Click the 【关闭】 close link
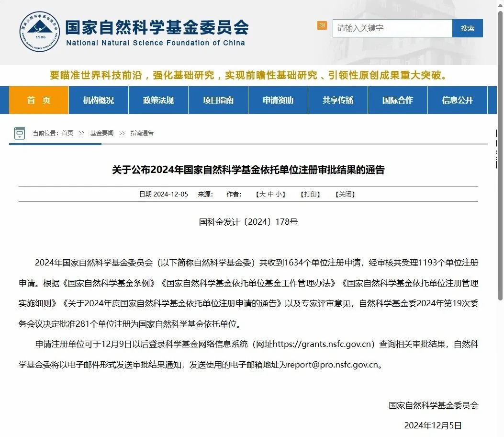Viewport: 504px width, 437px height. 345,194
